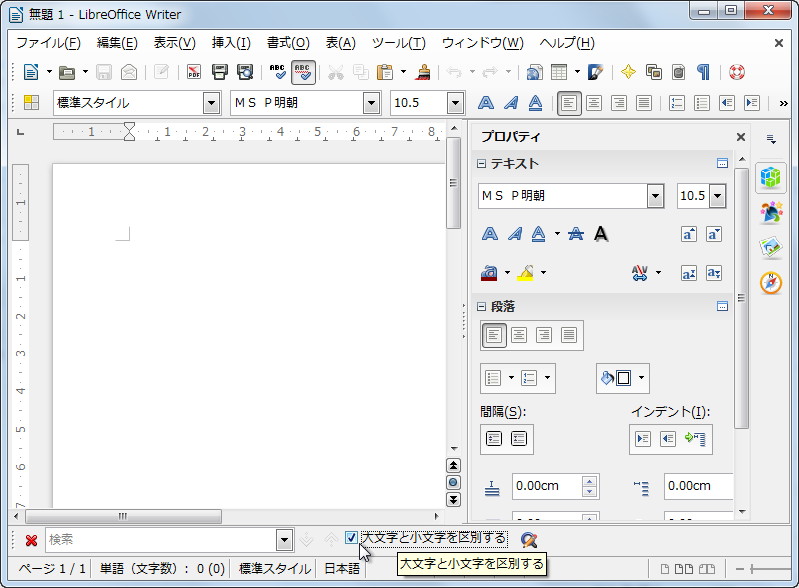Open the sidebar Styles deck icon

[x=770, y=212]
